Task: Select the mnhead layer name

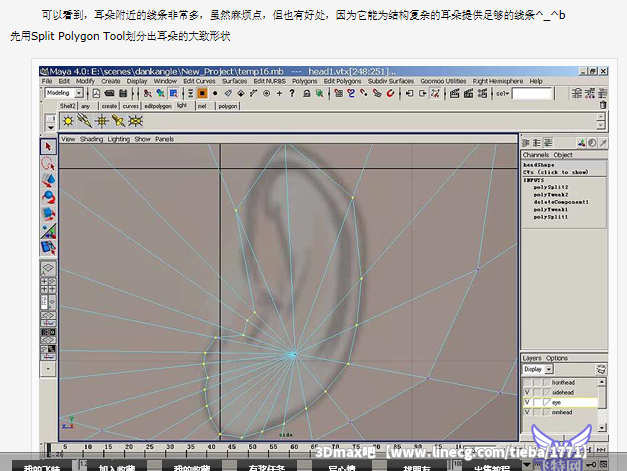Action: pyautogui.click(x=562, y=412)
